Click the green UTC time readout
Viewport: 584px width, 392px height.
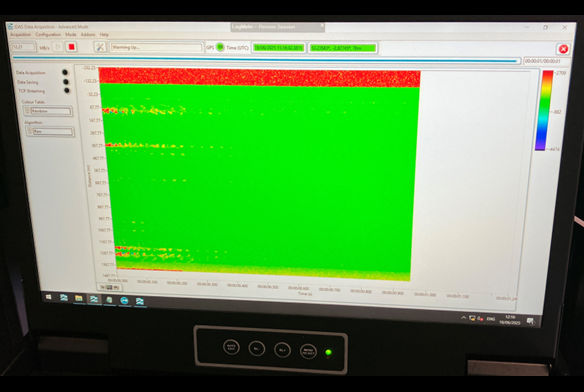pyautogui.click(x=279, y=48)
